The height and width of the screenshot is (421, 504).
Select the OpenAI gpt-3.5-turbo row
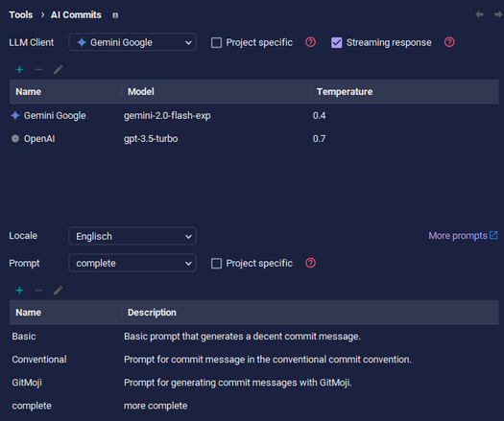[254, 139]
